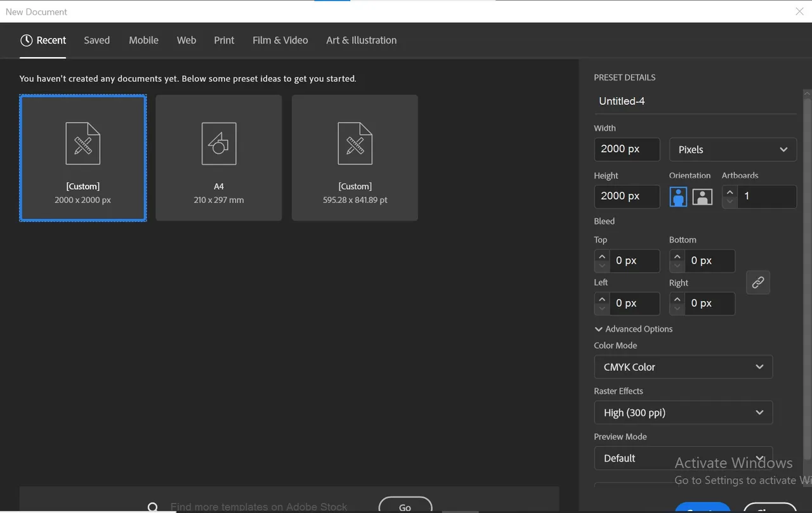
Task: Choose the 595.28 x 841.89 pt Custom preset
Action: pos(355,158)
